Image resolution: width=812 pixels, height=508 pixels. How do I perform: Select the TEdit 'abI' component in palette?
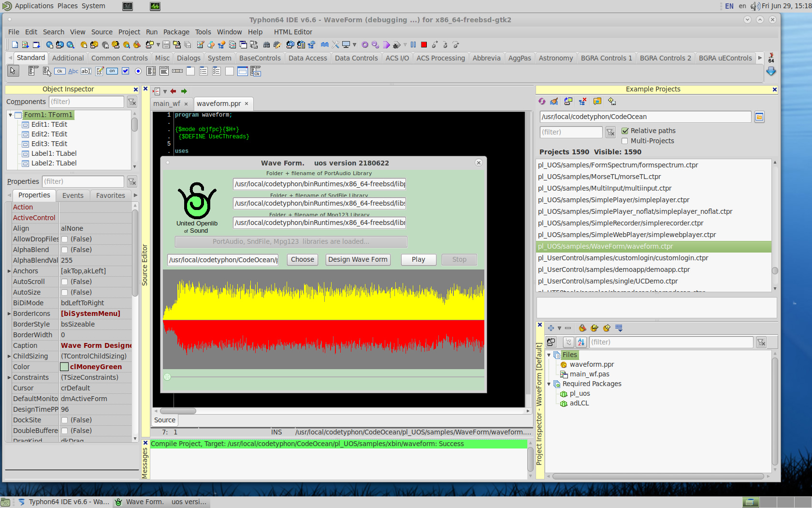point(86,71)
